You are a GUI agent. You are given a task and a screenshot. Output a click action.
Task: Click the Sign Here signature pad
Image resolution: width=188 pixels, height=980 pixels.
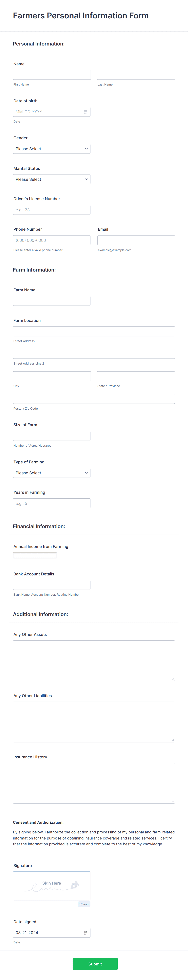point(52,886)
